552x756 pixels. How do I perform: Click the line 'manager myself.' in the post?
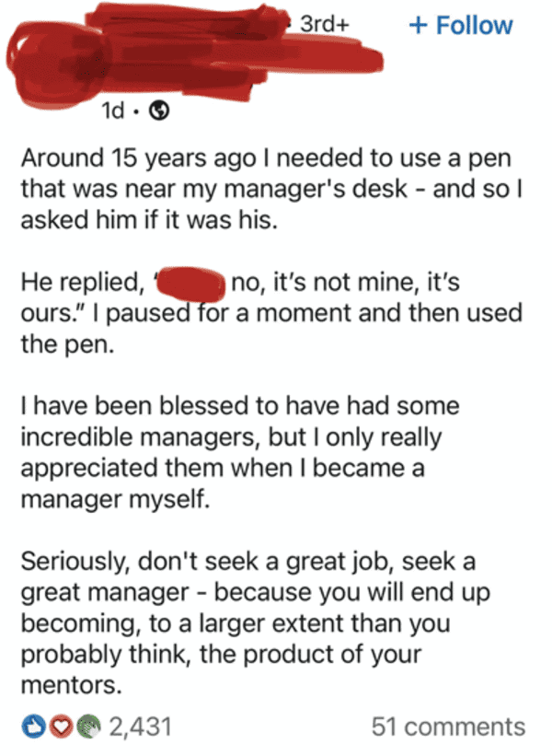click(115, 499)
